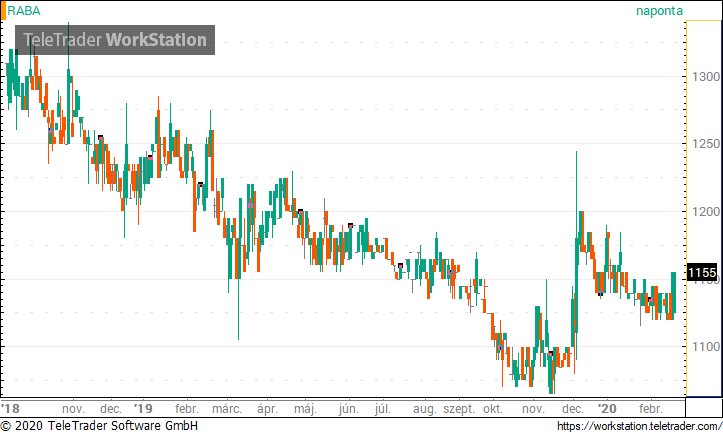
Task: Click the 'febr.' label after '20
Action: click(651, 409)
